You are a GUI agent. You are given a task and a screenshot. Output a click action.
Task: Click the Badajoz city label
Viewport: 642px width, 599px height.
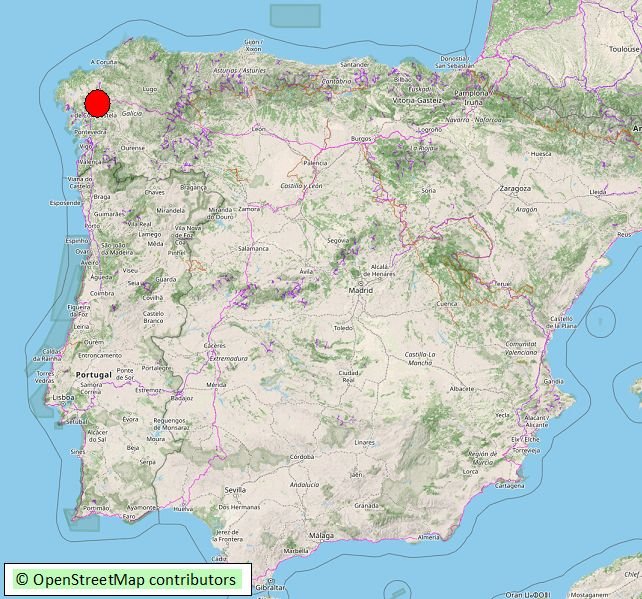pos(182,398)
